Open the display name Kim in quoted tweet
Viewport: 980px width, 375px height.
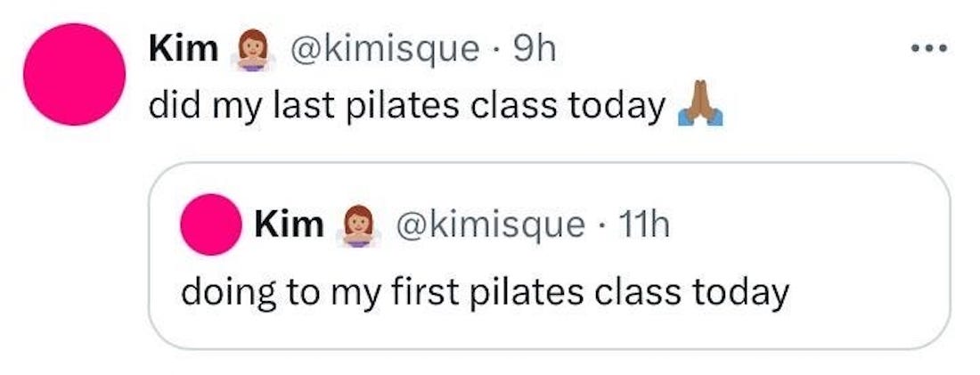[x=289, y=225]
